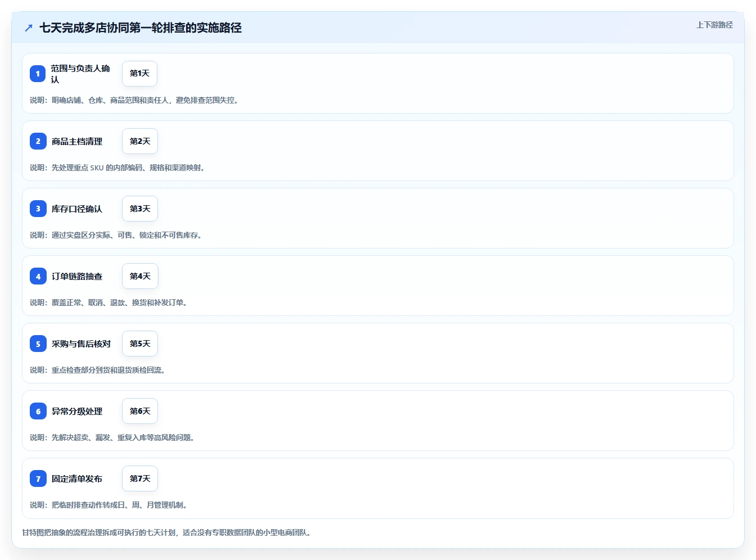
Task: Click the 第5天 day tag
Action: tap(140, 344)
